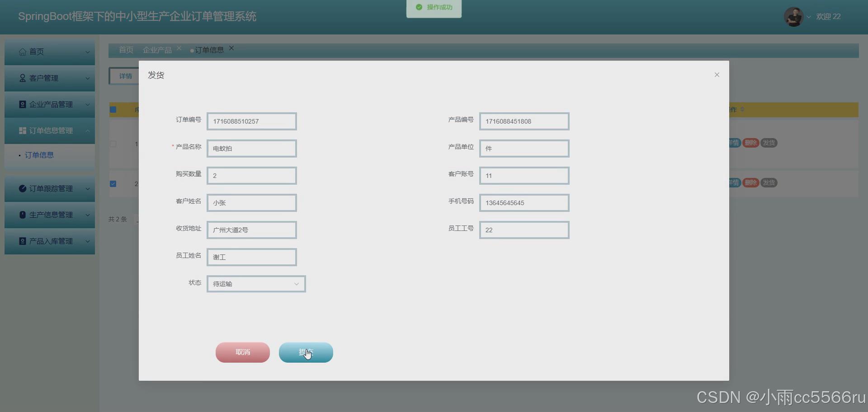The width and height of the screenshot is (868, 412).
Task: Switch to the 企业产品 tab
Action: point(157,50)
